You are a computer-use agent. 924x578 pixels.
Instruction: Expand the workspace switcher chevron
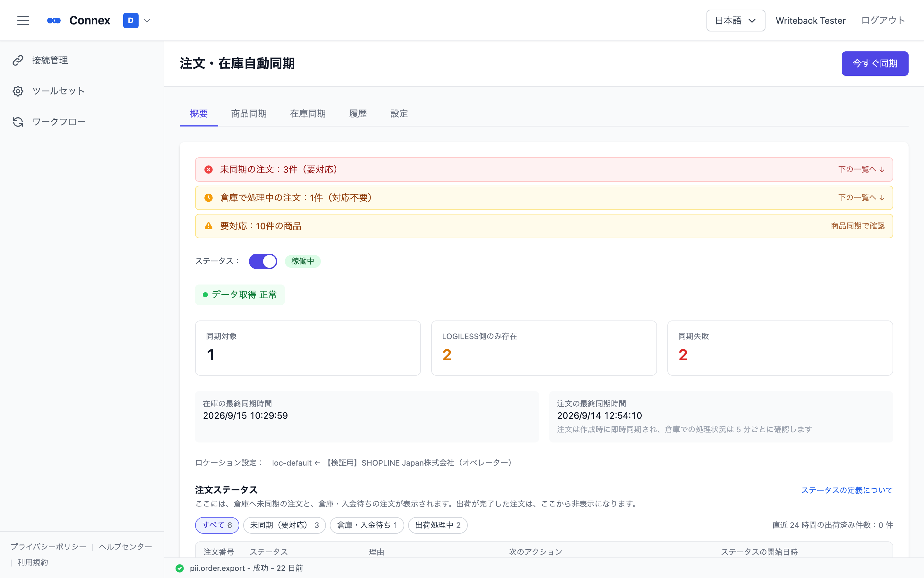click(147, 21)
